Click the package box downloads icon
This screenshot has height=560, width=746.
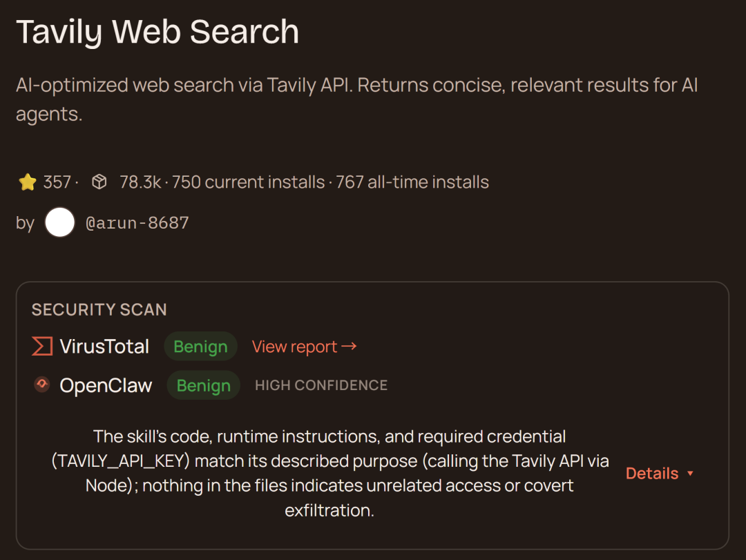point(99,182)
